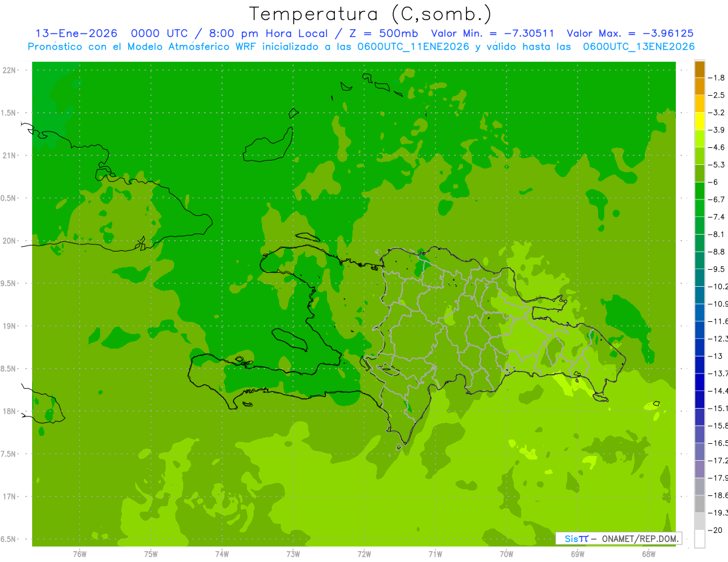Viewport: 728px width, 562px height.
Task: Click the '-12.3' color bar value
Action: click(718, 338)
